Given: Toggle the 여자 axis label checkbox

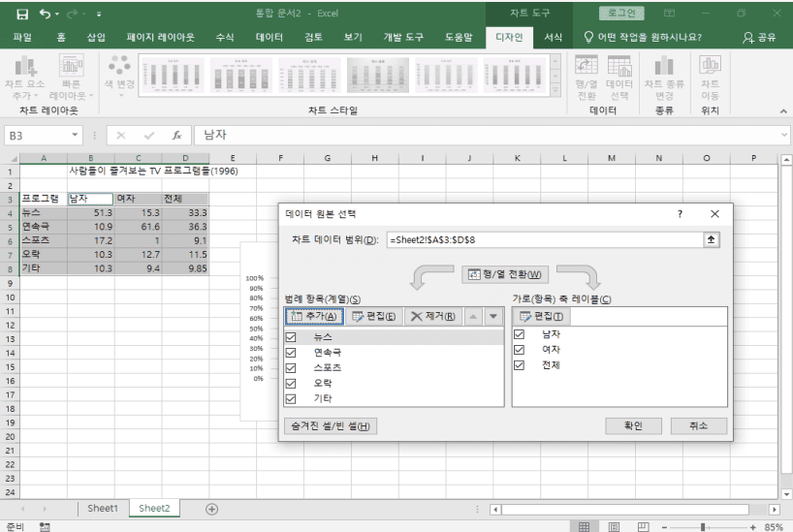Looking at the screenshot, I should point(519,350).
